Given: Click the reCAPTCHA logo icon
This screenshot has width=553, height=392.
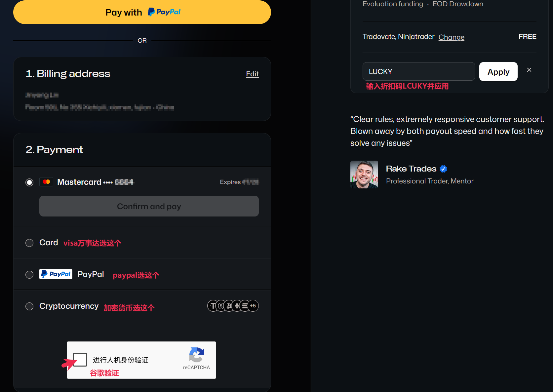Looking at the screenshot, I should pos(197,355).
